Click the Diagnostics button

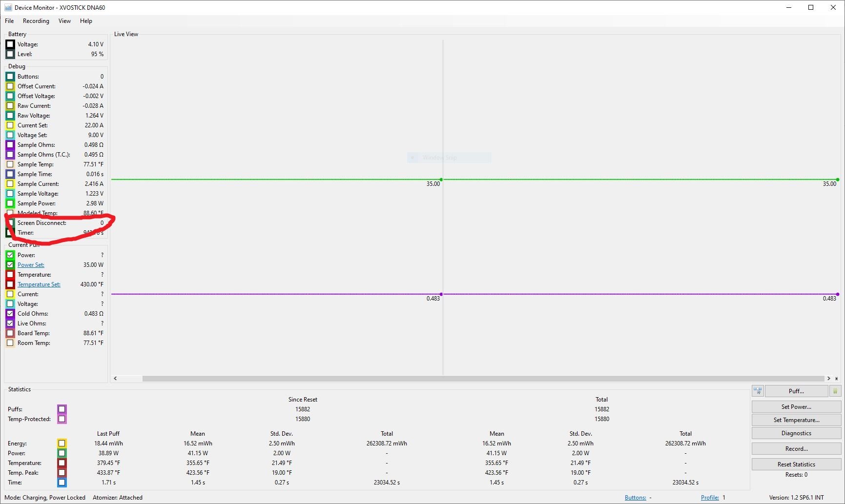click(796, 433)
